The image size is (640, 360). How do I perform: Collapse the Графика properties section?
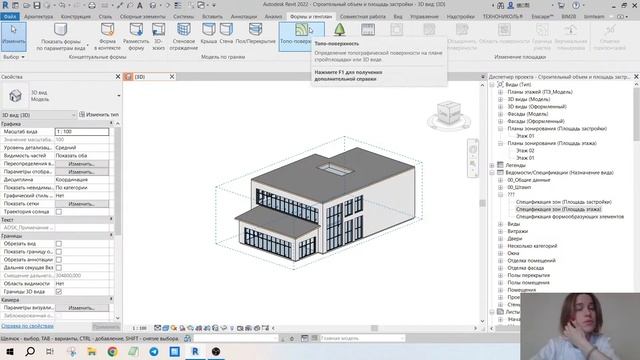111,123
